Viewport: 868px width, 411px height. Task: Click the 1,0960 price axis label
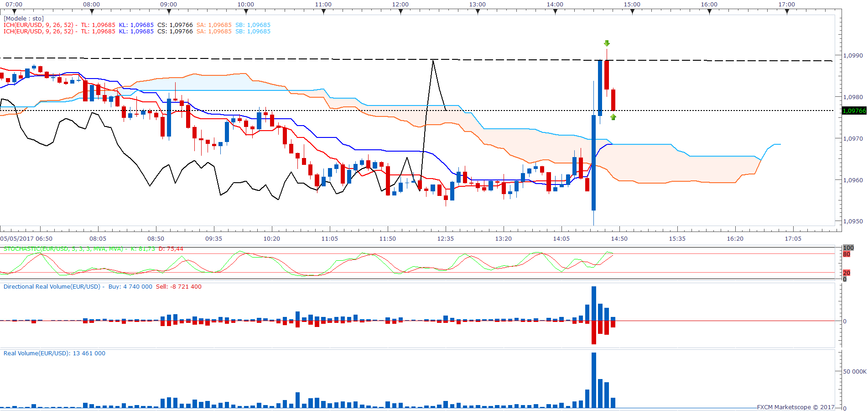tap(853, 180)
